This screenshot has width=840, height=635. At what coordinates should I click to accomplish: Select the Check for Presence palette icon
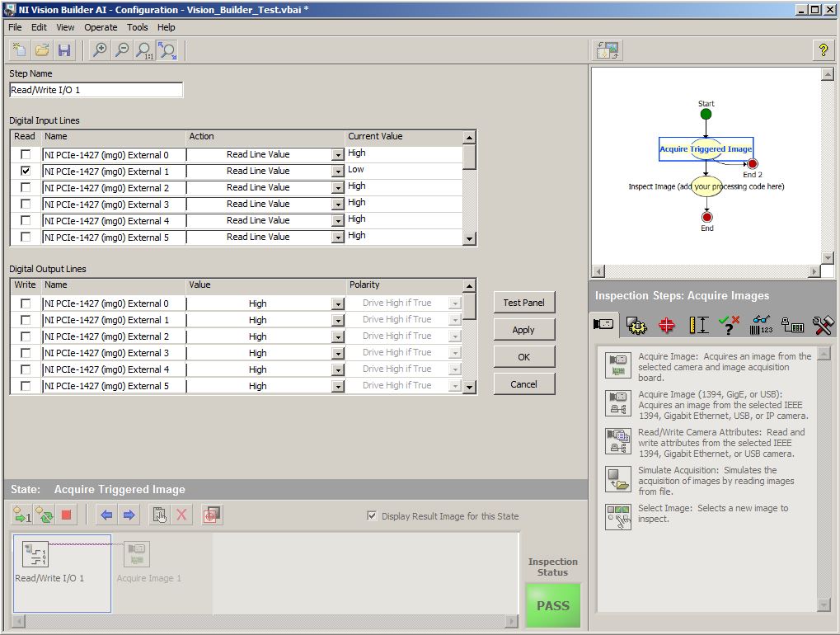click(x=729, y=325)
